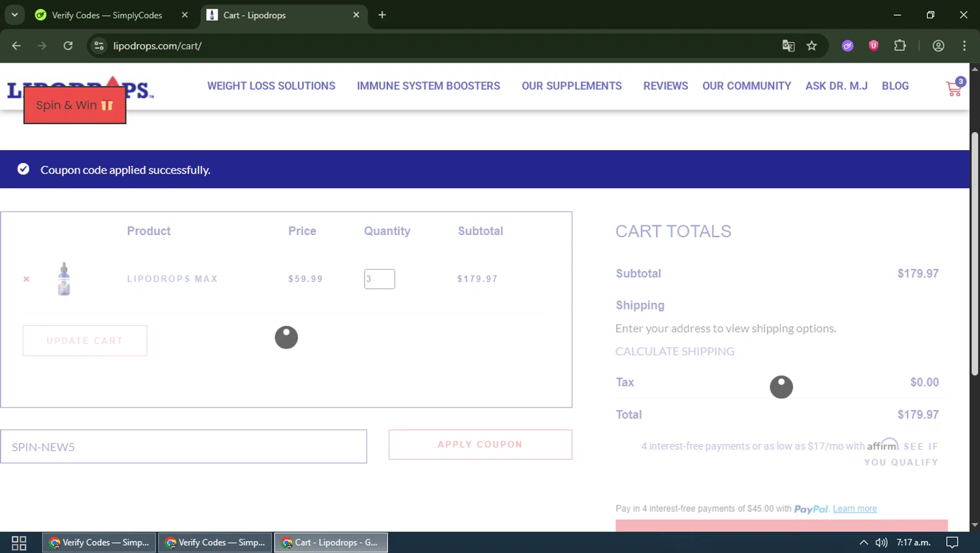The height and width of the screenshot is (553, 980).
Task: Switch to second Verify Codes taskbar window
Action: coord(215,543)
